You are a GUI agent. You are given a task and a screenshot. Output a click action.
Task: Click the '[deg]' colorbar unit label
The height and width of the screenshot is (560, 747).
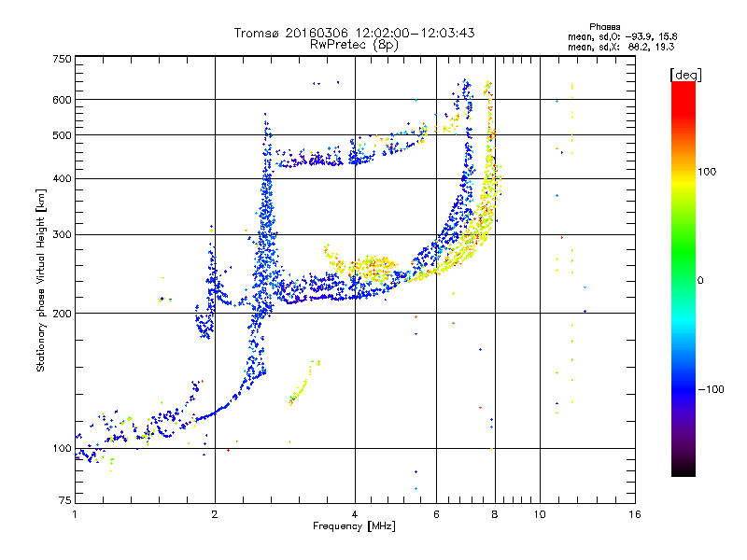click(685, 75)
